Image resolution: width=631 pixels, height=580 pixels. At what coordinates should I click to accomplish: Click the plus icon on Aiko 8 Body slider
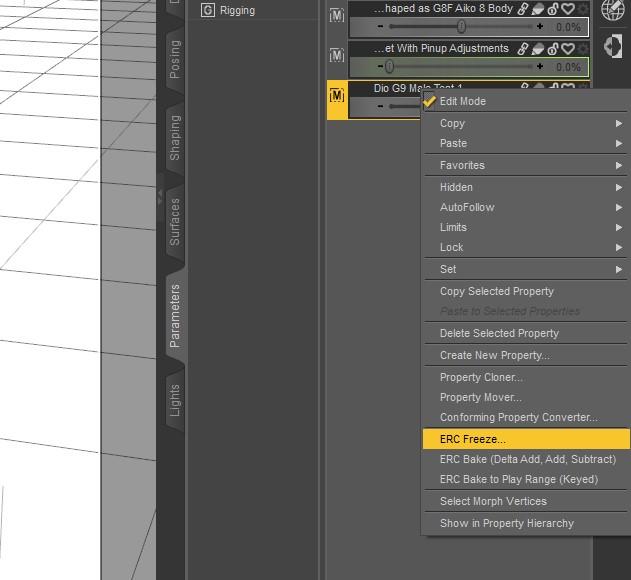(x=540, y=27)
